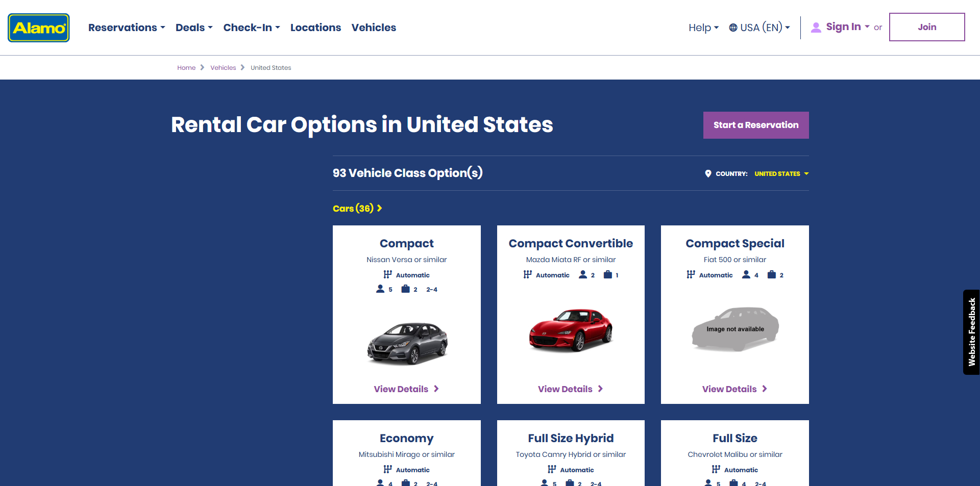The image size is (980, 486).
Task: Open the Website Feedback side tab
Action: [971, 332]
